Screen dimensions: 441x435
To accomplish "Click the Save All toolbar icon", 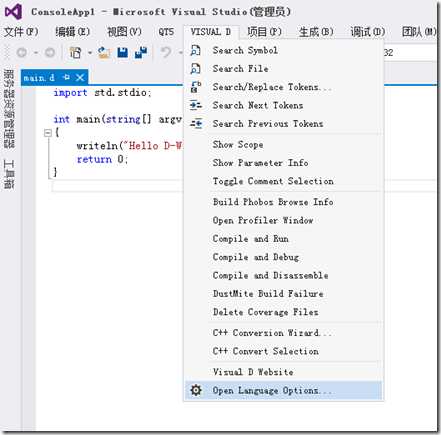I will pos(140,52).
